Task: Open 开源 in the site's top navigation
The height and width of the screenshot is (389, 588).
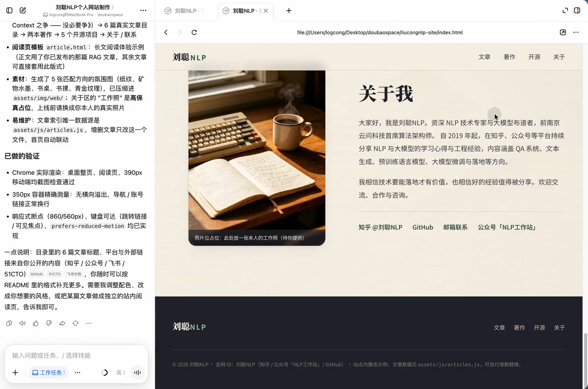Action: click(534, 57)
